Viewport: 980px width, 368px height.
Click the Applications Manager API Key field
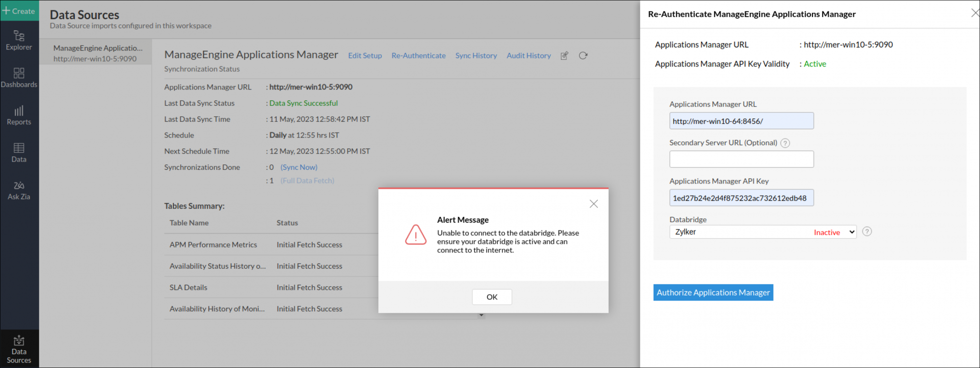[x=741, y=198]
